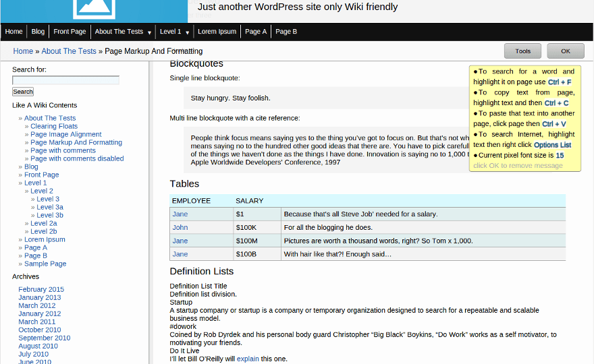The width and height of the screenshot is (594, 364).
Task: Open July 2010 archive
Action: tap(33, 354)
